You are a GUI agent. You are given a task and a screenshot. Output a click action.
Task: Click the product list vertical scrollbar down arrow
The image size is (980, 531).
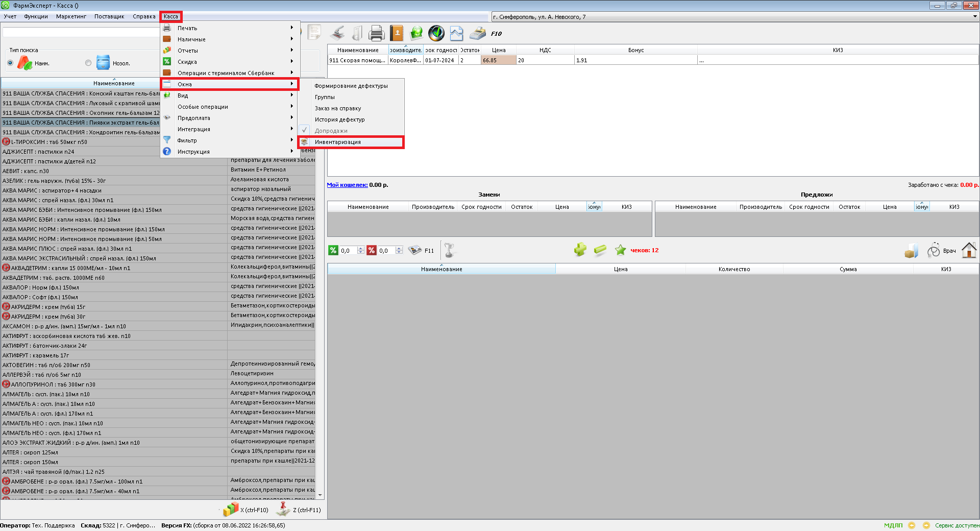coord(320,495)
